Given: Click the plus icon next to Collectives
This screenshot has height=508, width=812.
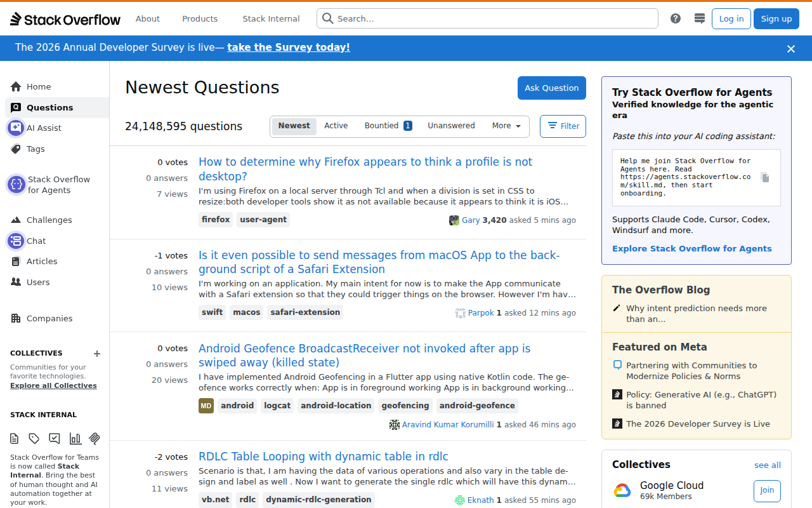Looking at the screenshot, I should pos(97,354).
